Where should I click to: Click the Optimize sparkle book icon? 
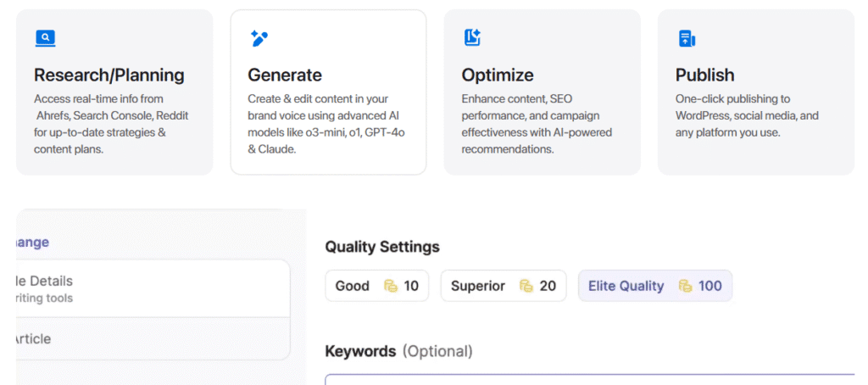[x=472, y=37]
